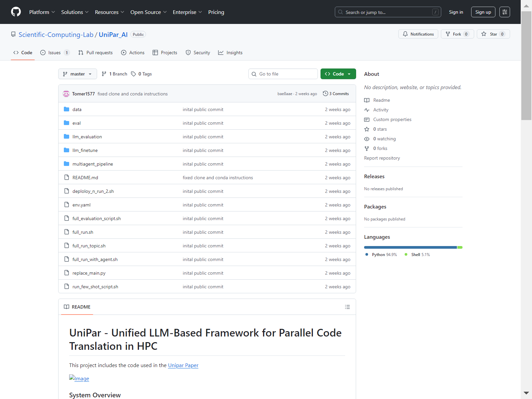Switch to the Actions tab

[133, 53]
